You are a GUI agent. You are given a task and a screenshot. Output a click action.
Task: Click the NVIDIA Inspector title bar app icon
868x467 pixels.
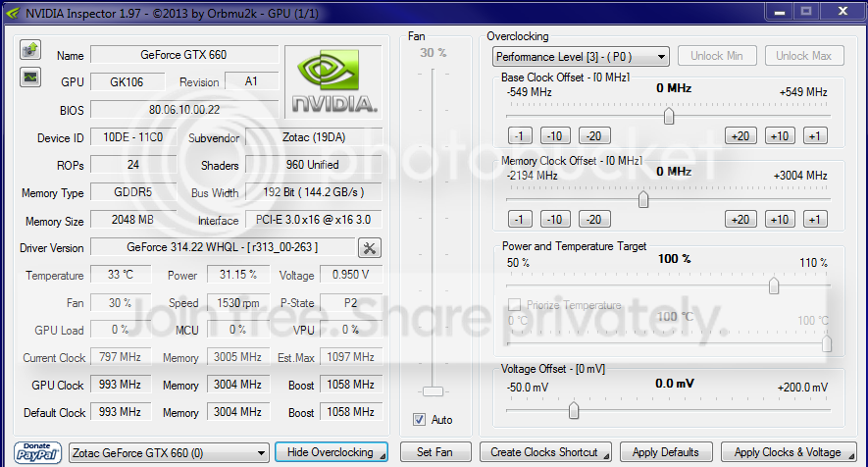pyautogui.click(x=12, y=12)
